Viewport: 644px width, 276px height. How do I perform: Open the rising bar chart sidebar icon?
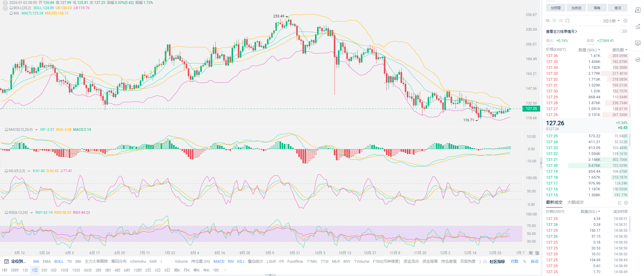638,27
